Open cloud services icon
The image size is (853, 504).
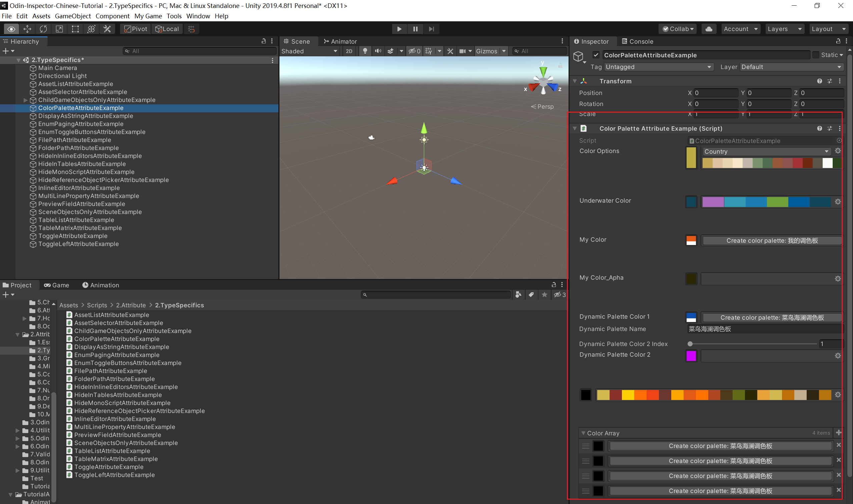(709, 29)
